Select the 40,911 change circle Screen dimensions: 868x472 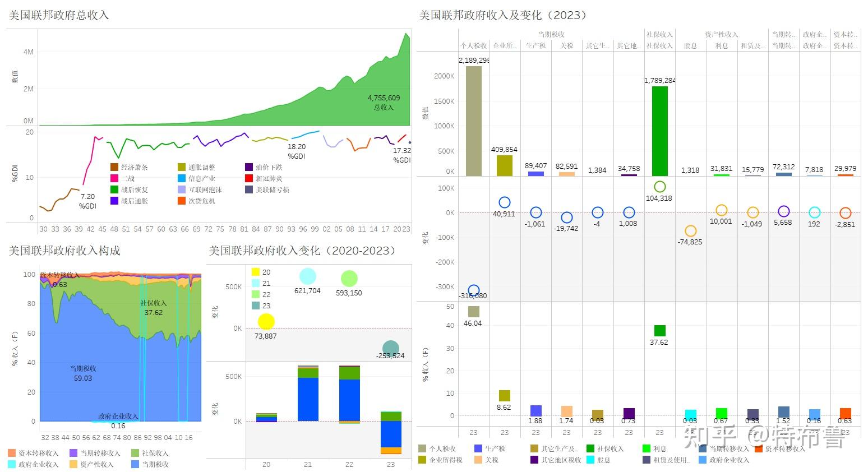click(x=505, y=202)
